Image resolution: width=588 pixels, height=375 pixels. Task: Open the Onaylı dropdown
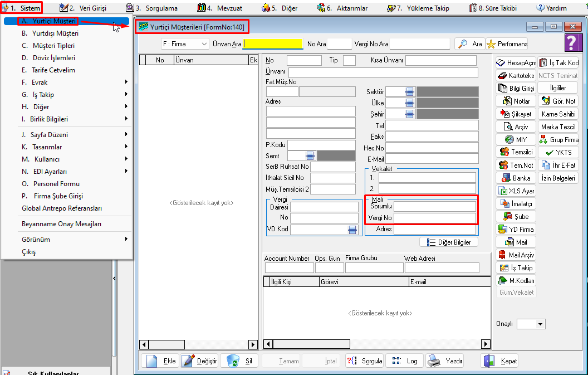click(x=531, y=324)
